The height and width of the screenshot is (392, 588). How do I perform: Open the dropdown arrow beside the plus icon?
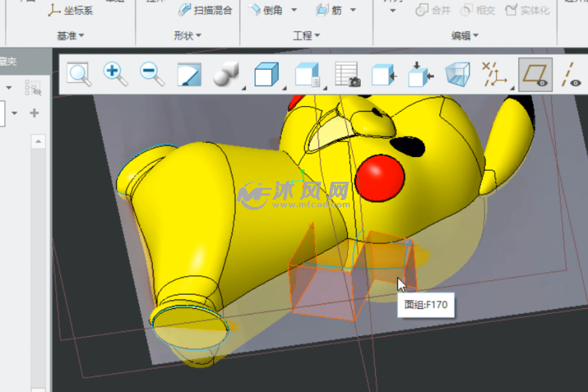point(14,113)
